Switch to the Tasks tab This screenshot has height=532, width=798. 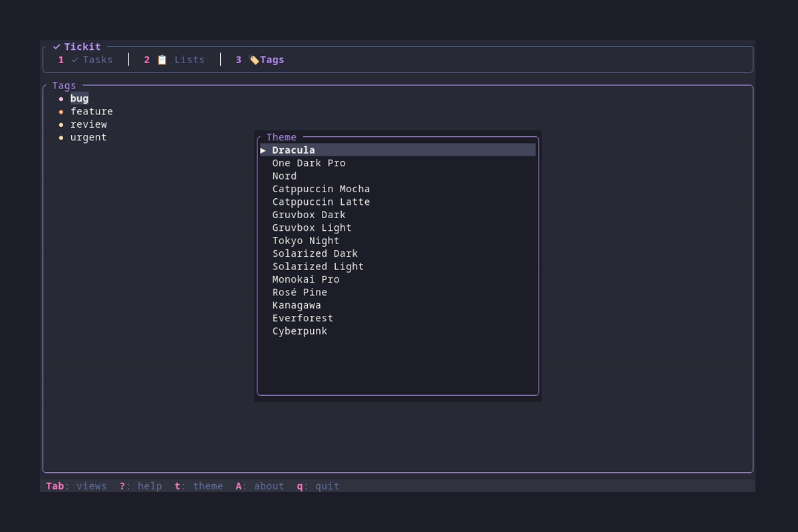[x=98, y=59]
